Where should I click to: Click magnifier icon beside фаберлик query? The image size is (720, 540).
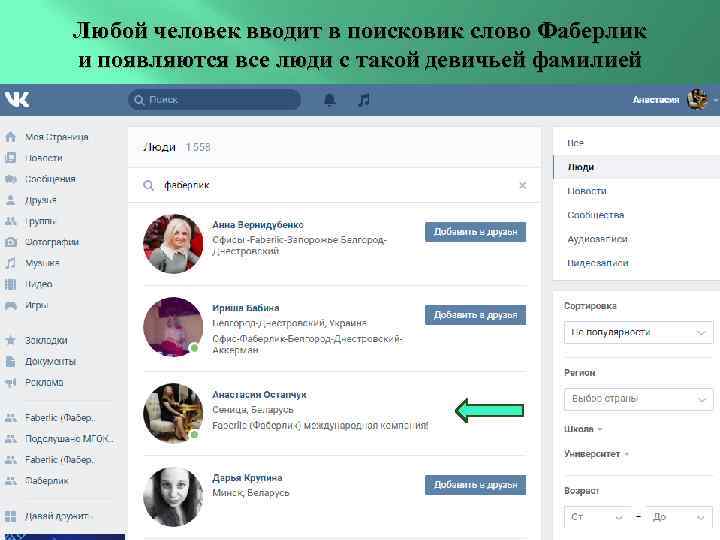[148, 186]
